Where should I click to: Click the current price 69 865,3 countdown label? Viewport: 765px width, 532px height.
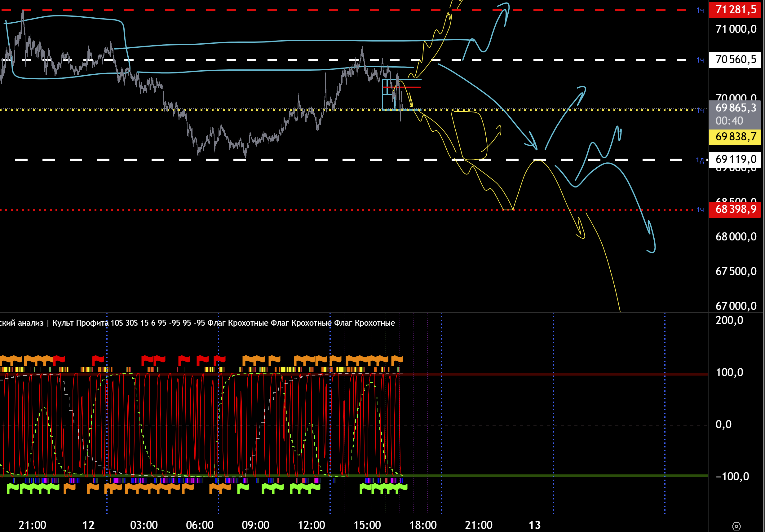tap(735, 114)
